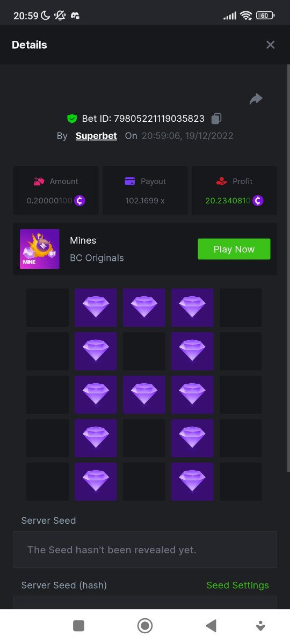
Task: Tap the empty tile in bottom-right corner
Action: tap(241, 481)
